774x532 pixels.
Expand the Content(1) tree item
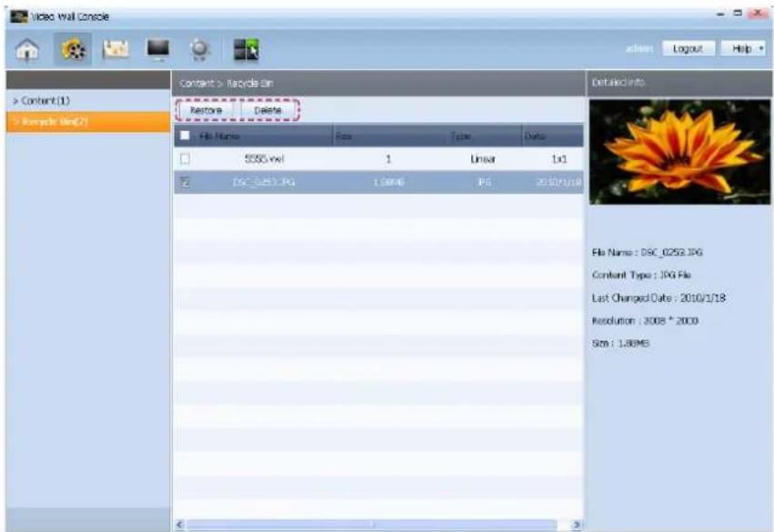pyautogui.click(x=42, y=101)
